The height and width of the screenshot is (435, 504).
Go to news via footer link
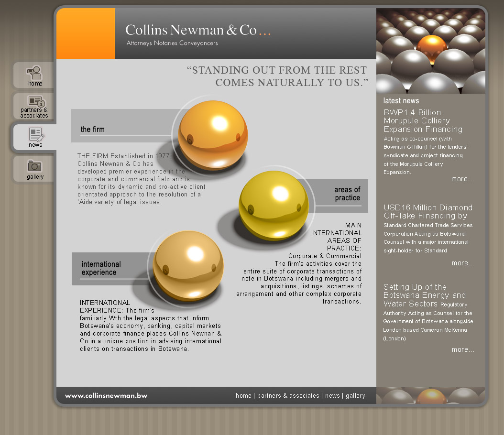pos(332,396)
